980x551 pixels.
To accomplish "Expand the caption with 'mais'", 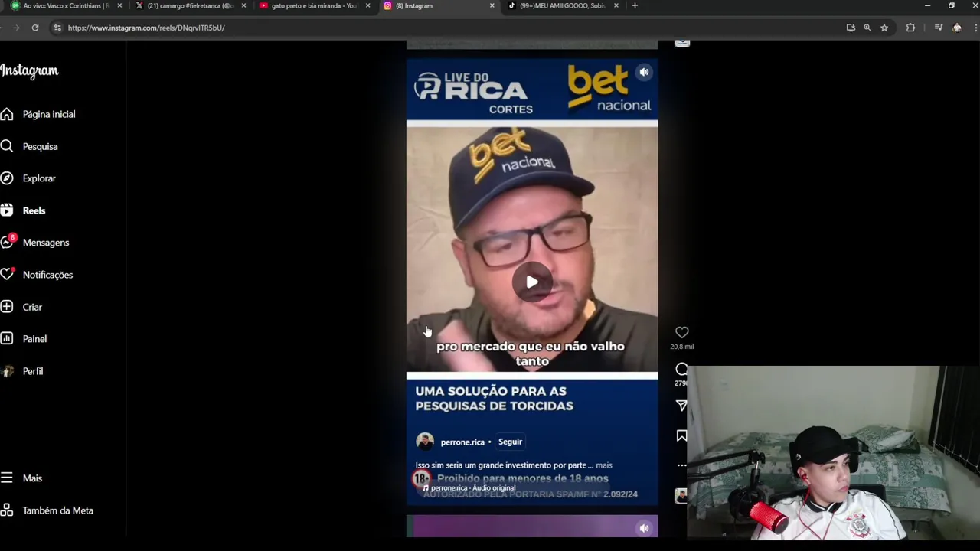I will (x=604, y=465).
